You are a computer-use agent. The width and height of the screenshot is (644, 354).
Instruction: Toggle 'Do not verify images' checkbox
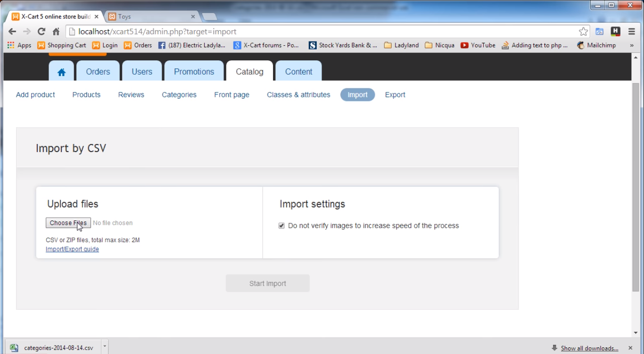[x=281, y=226]
